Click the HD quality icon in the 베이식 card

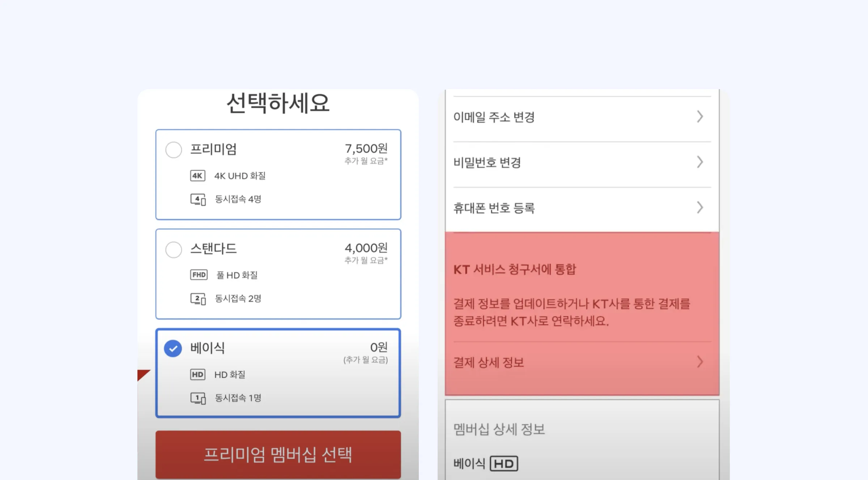point(198,374)
